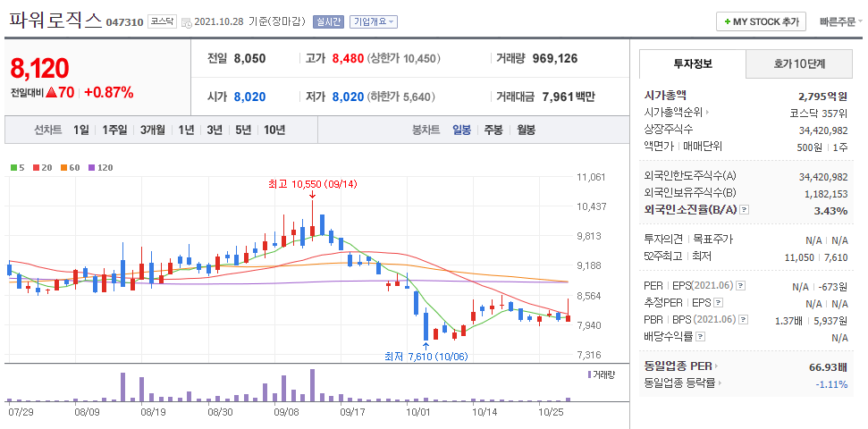Click the 고가 value 8,480
Screen dimensions: 868x429
(x=347, y=59)
